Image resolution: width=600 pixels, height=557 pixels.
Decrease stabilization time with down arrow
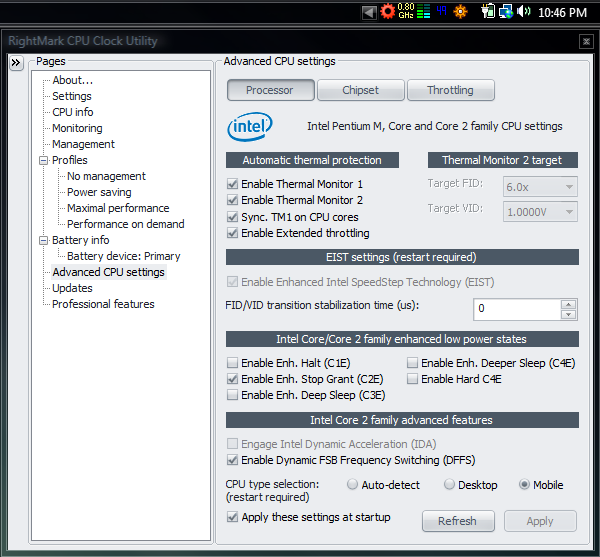pyautogui.click(x=569, y=314)
